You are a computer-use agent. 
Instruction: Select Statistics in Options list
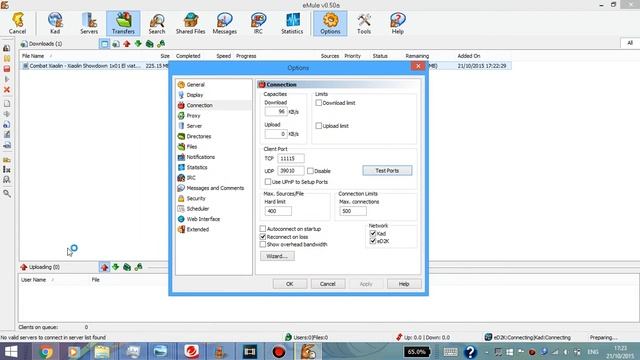(x=197, y=167)
